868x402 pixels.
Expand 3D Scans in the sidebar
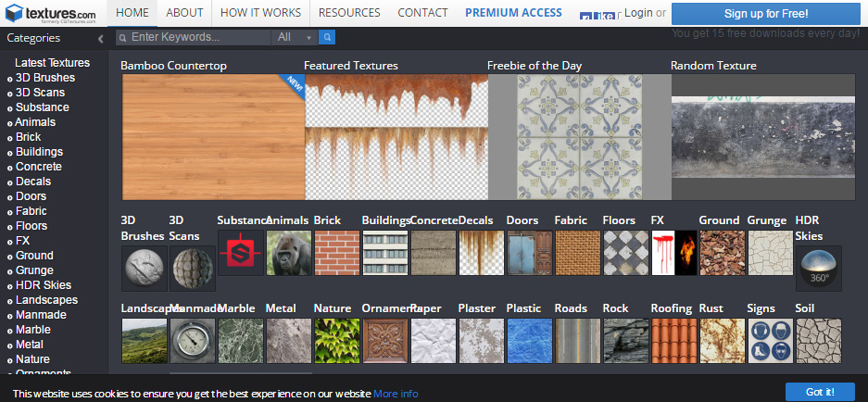[x=40, y=93]
